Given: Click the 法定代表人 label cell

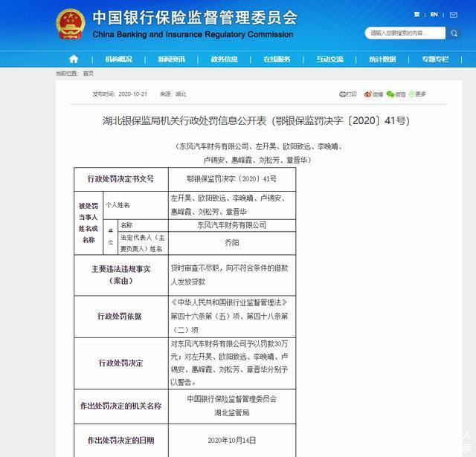Looking at the screenshot, I should pos(143,243).
